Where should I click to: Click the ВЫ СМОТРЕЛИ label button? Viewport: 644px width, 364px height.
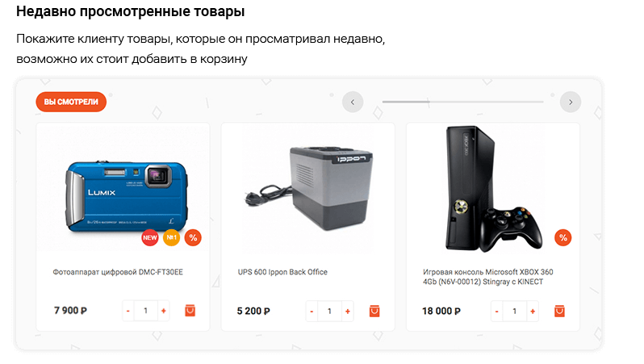tap(71, 102)
